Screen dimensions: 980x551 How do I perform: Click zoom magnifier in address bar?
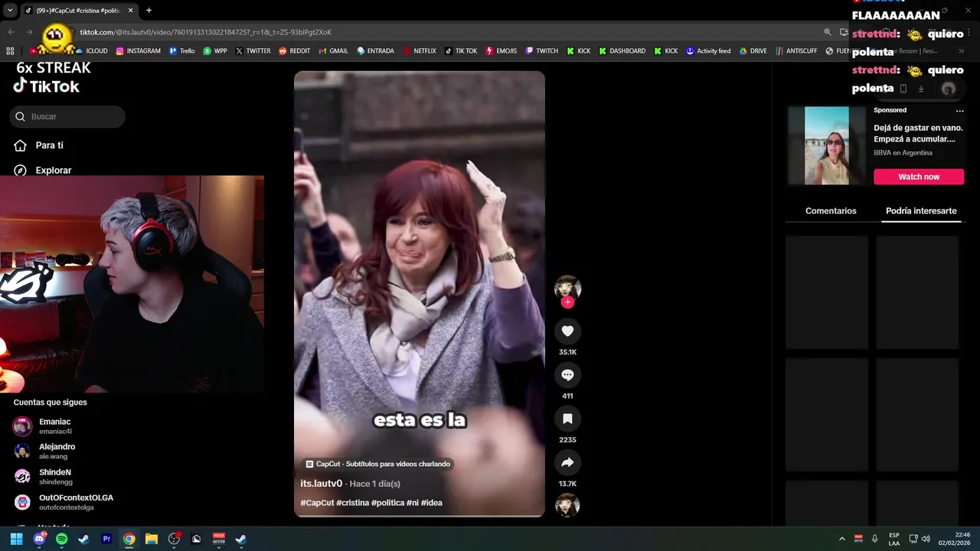[828, 32]
